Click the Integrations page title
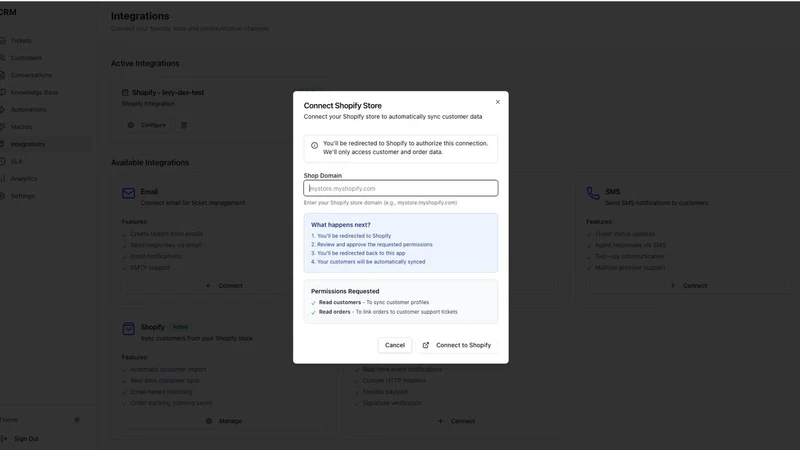Screen dimensions: 800x450 (140, 16)
